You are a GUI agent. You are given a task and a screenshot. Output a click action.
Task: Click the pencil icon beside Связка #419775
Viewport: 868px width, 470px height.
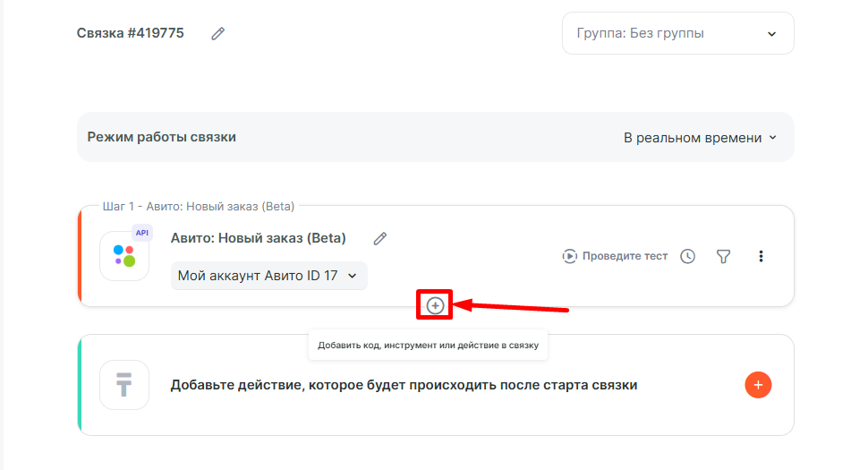pos(218,34)
